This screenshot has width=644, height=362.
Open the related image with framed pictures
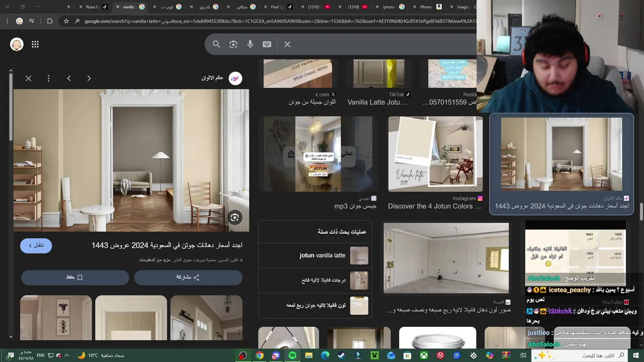[x=56, y=318]
